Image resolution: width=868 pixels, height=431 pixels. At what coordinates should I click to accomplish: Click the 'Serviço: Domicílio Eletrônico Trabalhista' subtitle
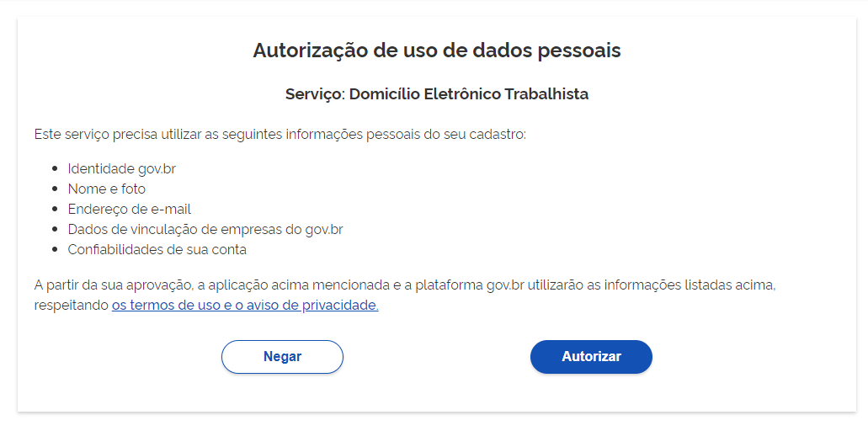click(437, 94)
